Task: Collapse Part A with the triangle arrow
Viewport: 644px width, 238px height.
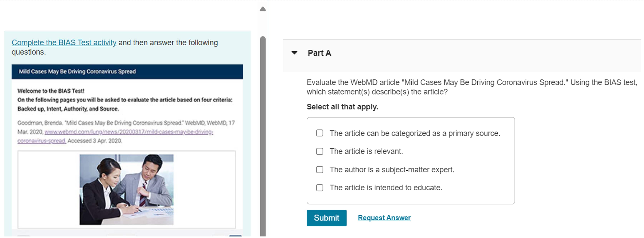Action: click(x=294, y=53)
